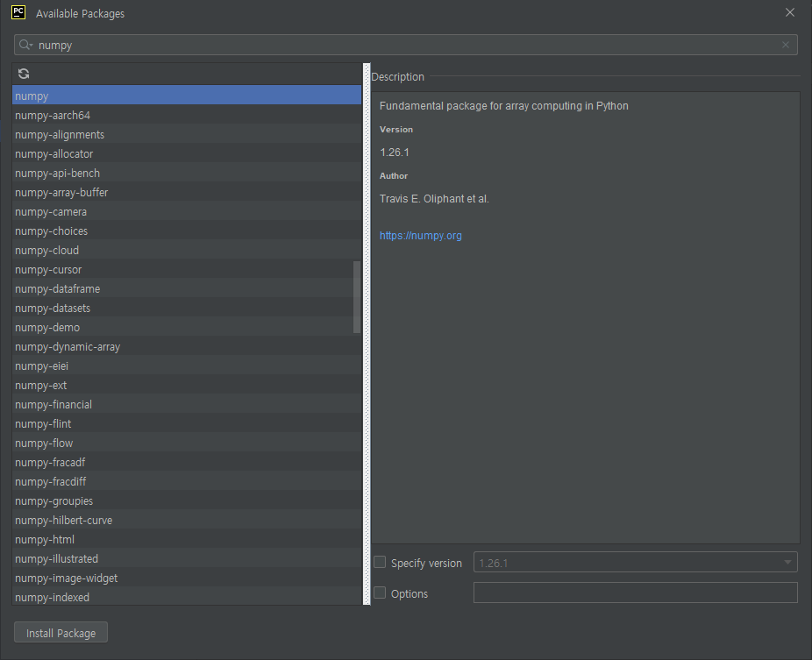Close the Available Packages dialog

[790, 12]
